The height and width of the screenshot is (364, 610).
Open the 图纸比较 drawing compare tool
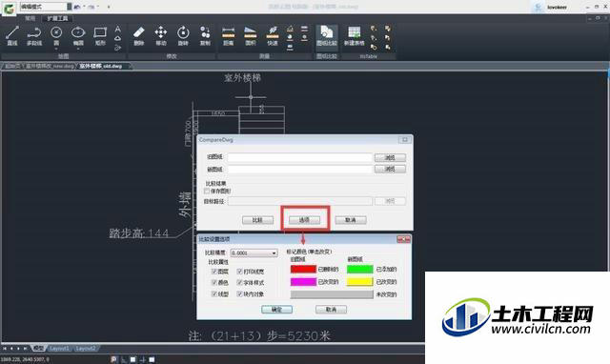(326, 36)
